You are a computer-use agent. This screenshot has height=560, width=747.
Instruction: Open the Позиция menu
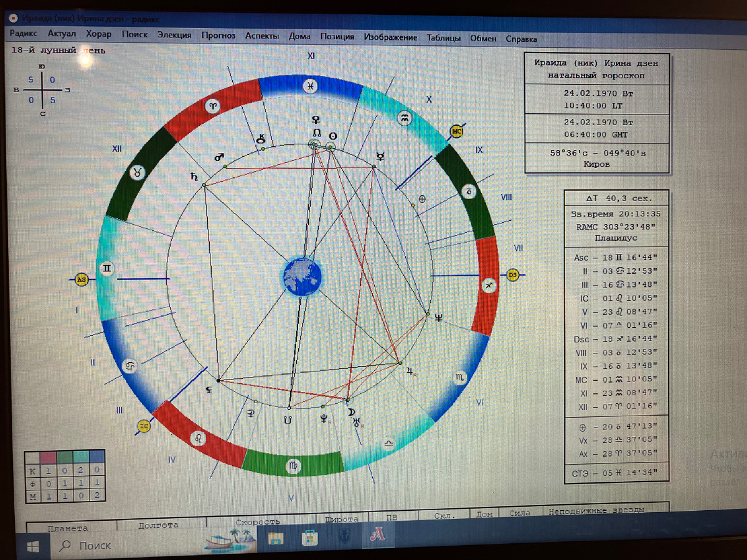pos(337,37)
